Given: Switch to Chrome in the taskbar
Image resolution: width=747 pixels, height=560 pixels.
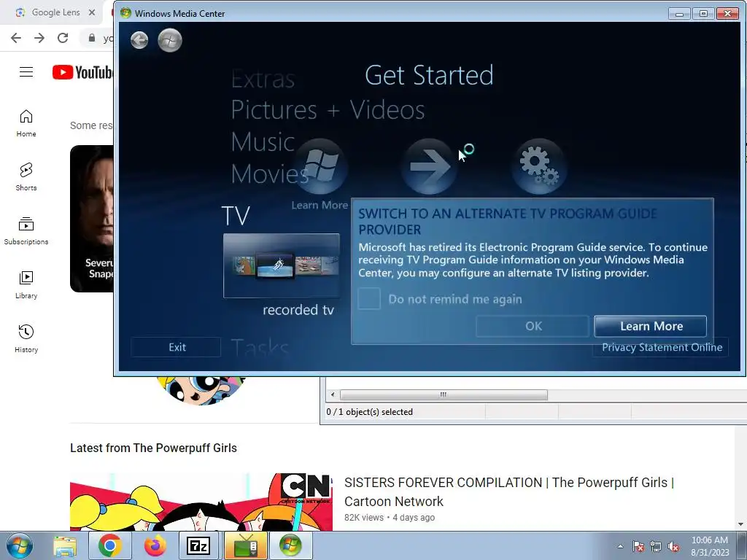Looking at the screenshot, I should (110, 545).
